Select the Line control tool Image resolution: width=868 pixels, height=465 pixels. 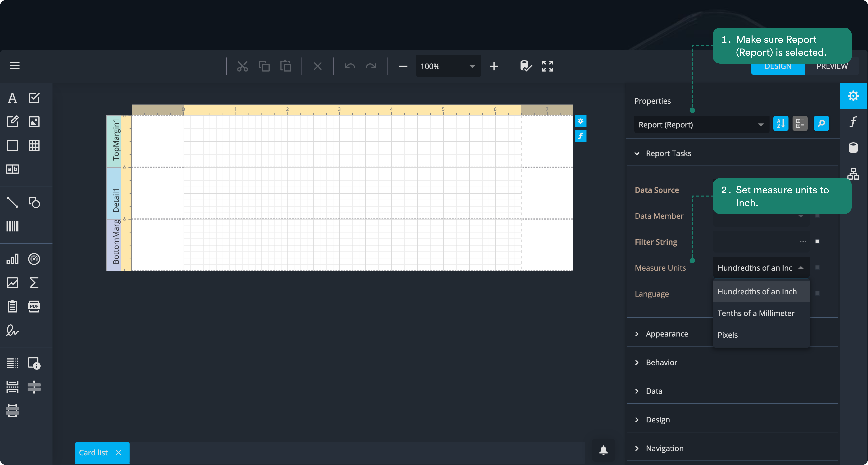point(12,202)
